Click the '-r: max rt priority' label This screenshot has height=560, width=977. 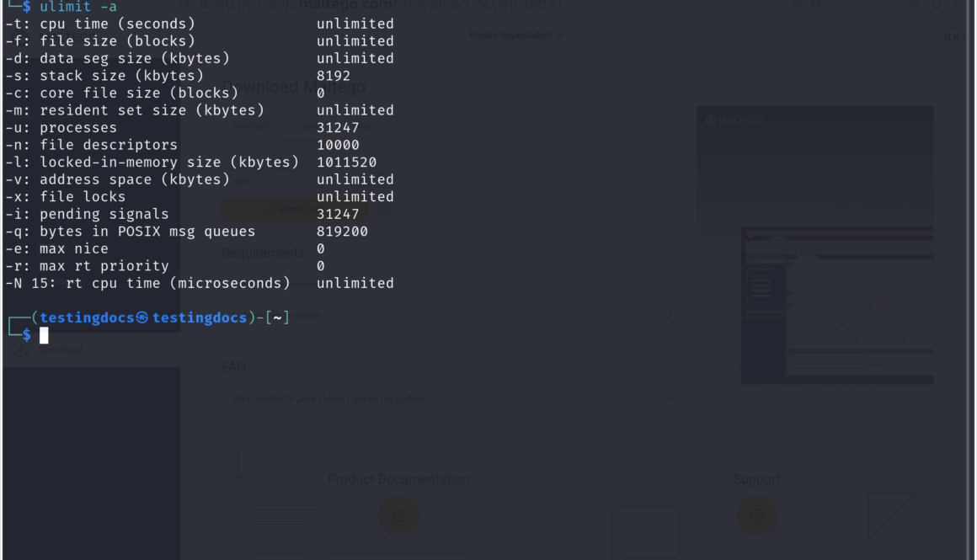(88, 266)
